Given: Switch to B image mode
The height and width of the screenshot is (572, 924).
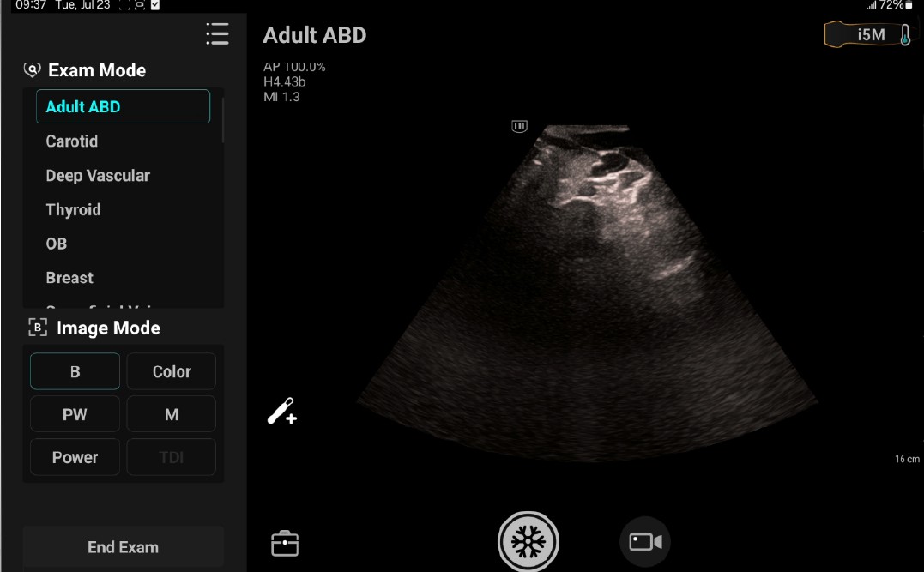Looking at the screenshot, I should tap(75, 371).
